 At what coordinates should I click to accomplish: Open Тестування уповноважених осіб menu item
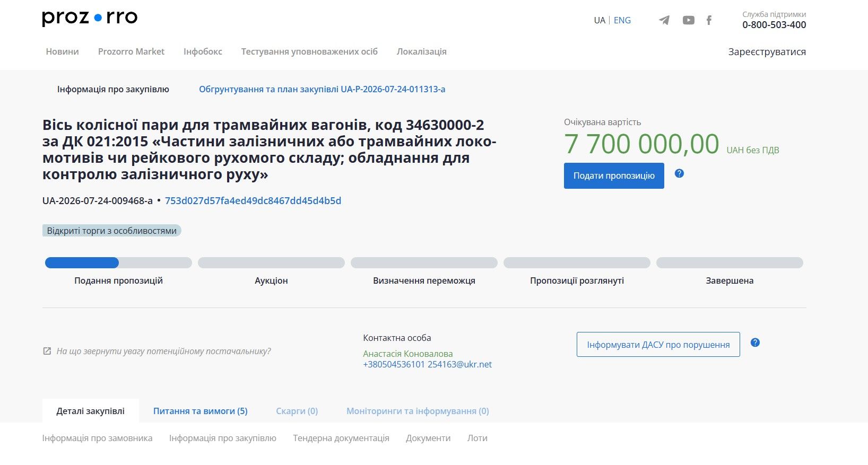point(309,51)
